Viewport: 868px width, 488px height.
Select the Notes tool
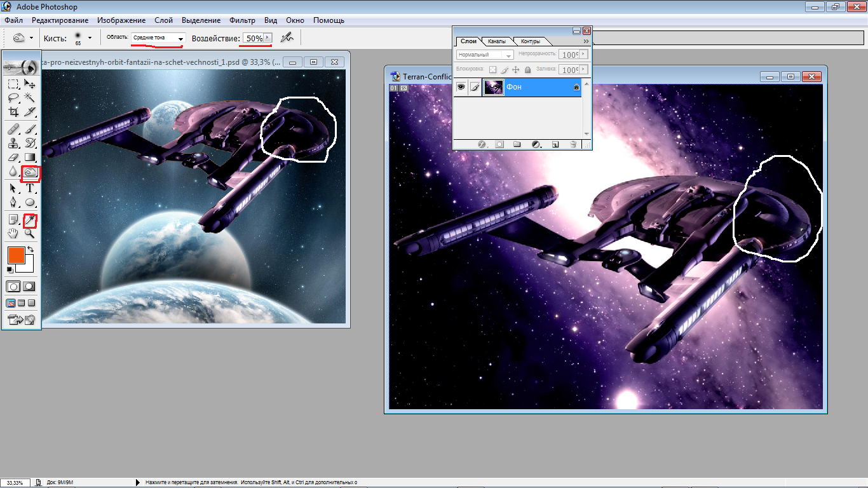tap(13, 219)
